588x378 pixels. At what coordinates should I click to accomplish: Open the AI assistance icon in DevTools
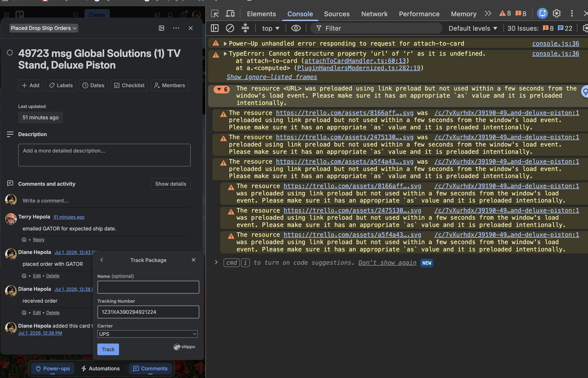pyautogui.click(x=542, y=13)
